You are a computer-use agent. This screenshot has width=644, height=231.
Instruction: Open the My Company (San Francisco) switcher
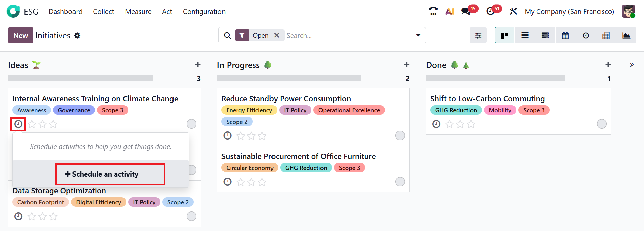tap(569, 12)
